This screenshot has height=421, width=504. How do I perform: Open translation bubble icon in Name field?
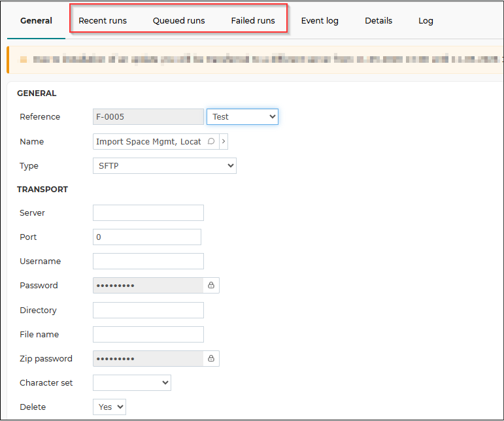[x=211, y=141]
